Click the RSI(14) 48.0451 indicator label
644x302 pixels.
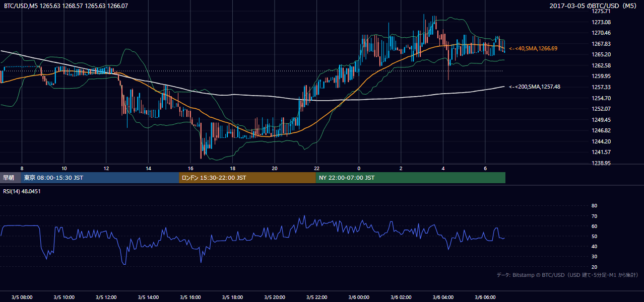[22, 191]
